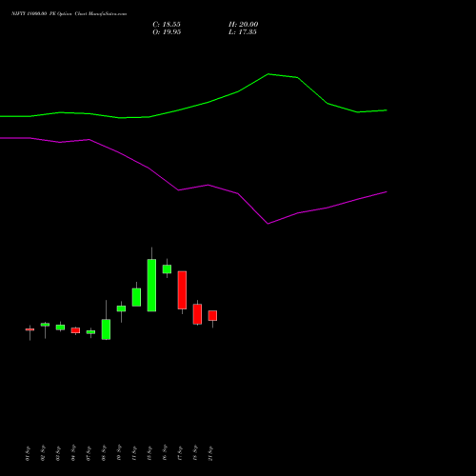Click the '21 Sep' date axis label
The width and height of the screenshot is (476, 476).
click(210, 453)
